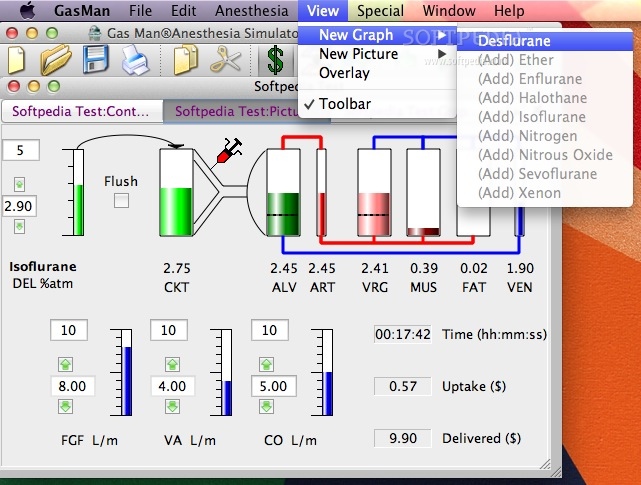
Task: Save using the floppy disk icon
Action: coord(96,60)
